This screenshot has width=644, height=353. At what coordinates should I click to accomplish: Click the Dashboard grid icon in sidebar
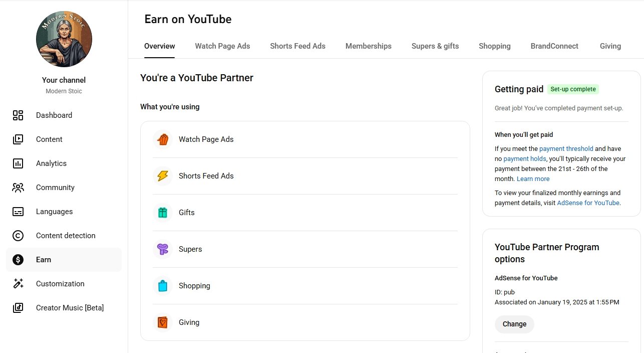pos(18,115)
